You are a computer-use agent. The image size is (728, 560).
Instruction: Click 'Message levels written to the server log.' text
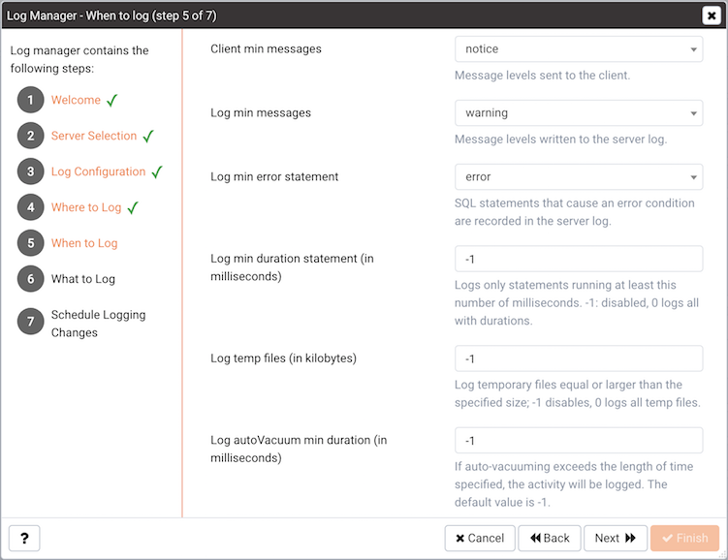pyautogui.click(x=561, y=140)
